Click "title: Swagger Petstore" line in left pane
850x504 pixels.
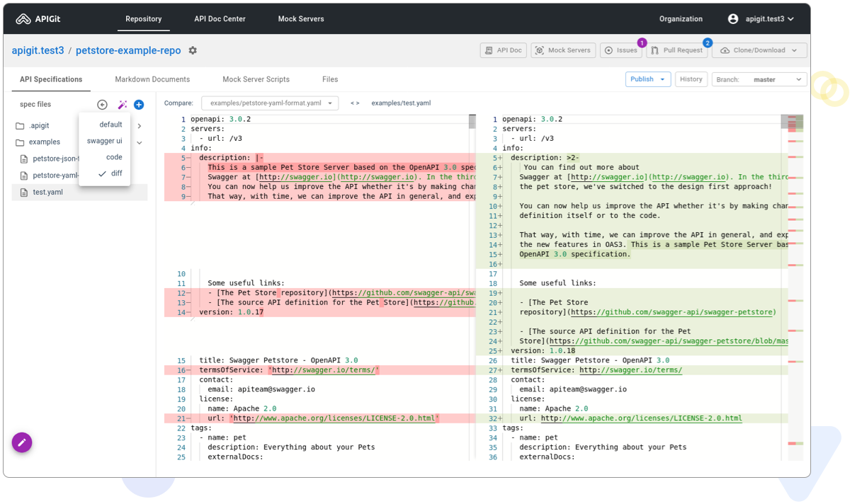[x=278, y=360]
